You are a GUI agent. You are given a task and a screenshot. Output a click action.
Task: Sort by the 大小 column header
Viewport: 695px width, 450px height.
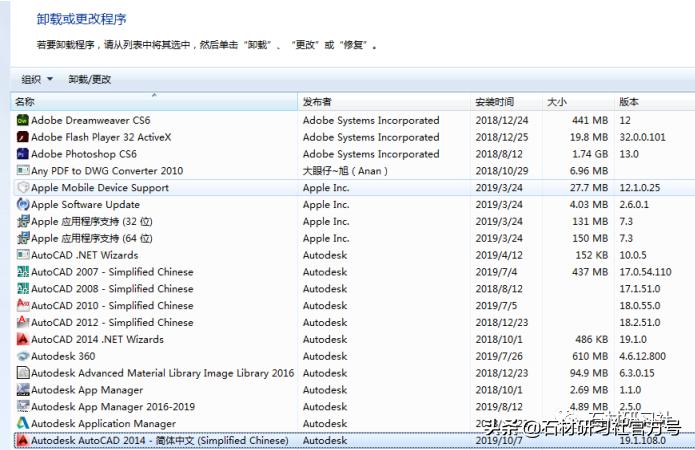point(578,102)
